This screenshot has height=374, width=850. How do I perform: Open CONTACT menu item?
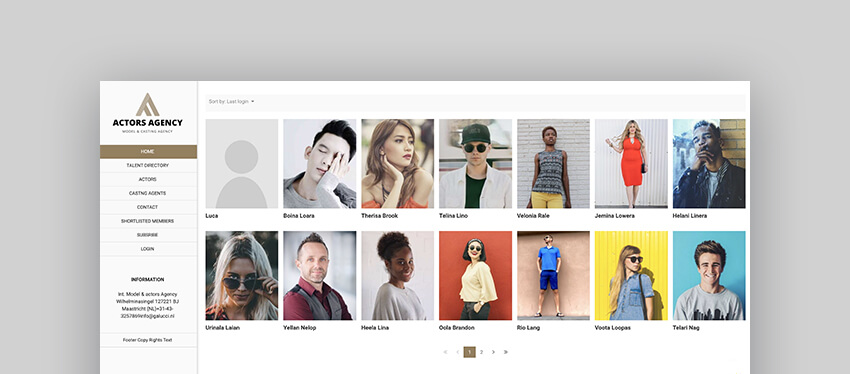tap(148, 207)
